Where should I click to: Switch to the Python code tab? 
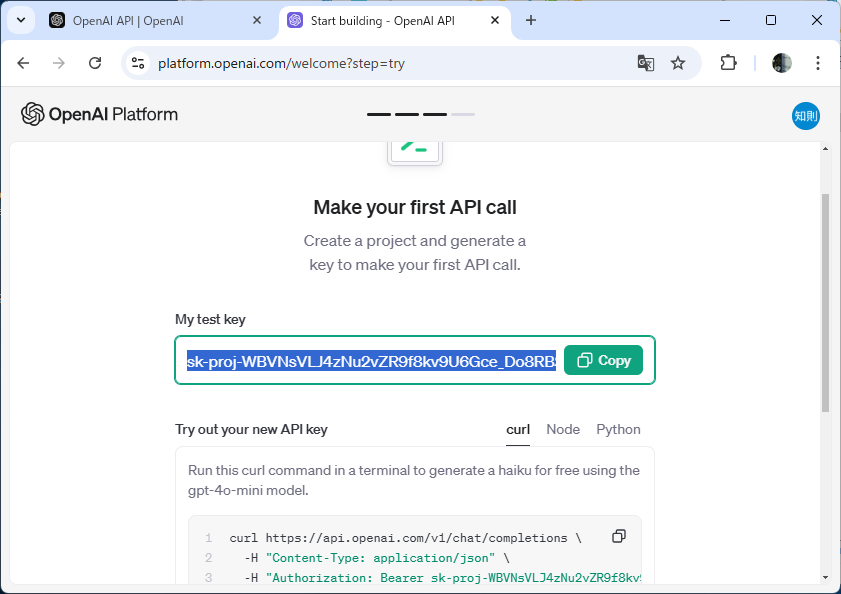point(618,429)
